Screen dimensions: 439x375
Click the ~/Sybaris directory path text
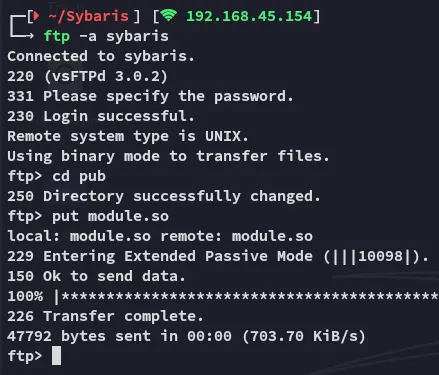point(88,16)
